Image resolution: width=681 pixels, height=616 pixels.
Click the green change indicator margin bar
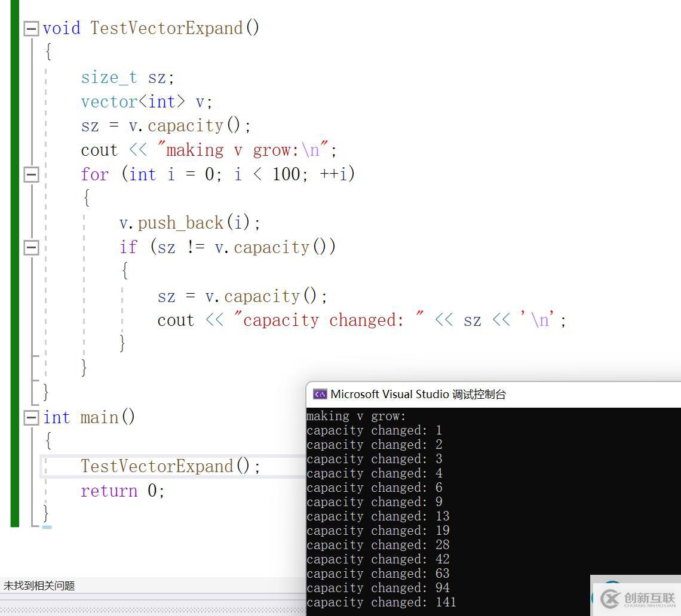[14, 263]
